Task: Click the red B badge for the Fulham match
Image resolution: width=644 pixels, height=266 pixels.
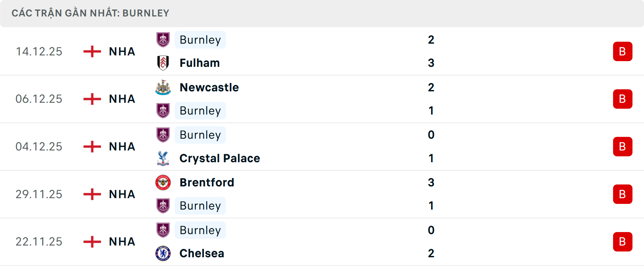Action: click(623, 51)
